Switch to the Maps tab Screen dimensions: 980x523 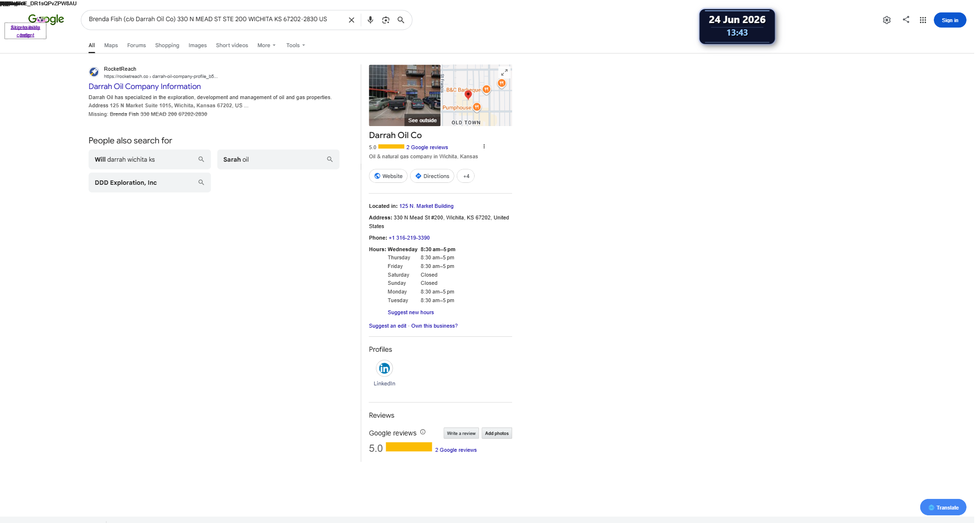[x=111, y=45]
